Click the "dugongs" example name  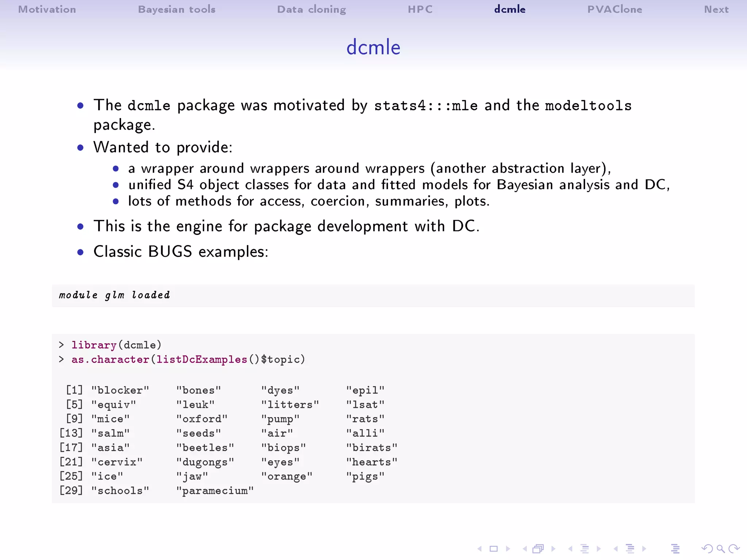pyautogui.click(x=205, y=462)
